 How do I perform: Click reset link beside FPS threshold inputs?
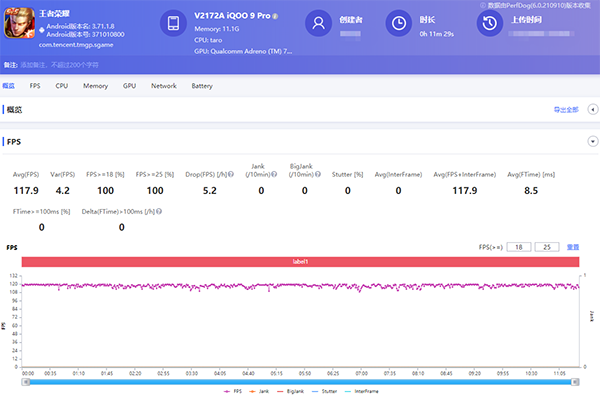(573, 247)
